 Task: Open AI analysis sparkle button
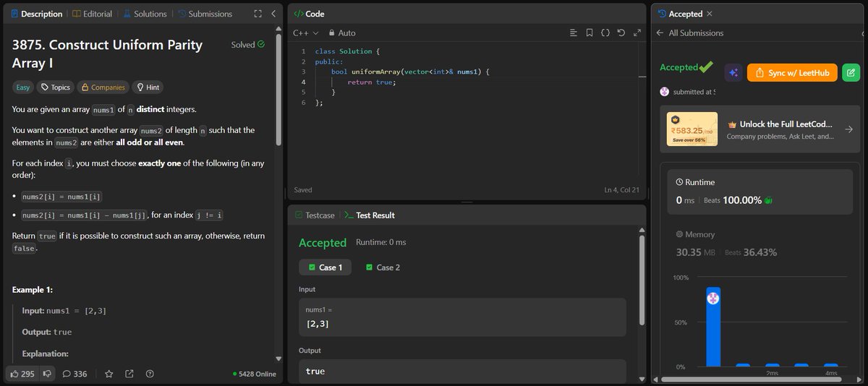click(733, 72)
